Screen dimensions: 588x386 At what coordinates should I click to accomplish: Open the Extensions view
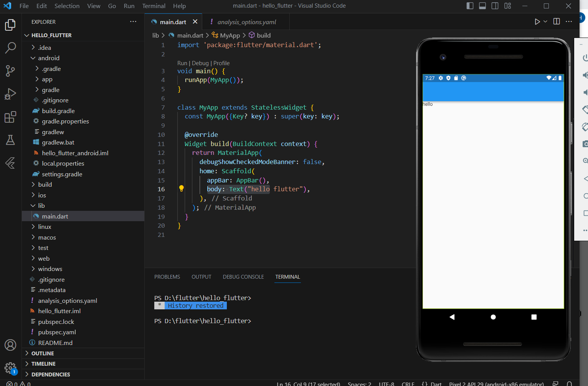point(10,117)
